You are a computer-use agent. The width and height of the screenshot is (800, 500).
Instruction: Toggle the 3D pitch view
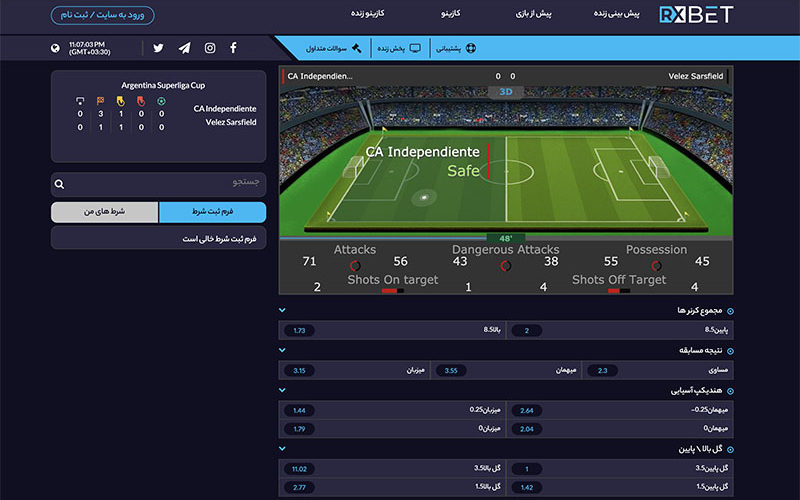(505, 92)
